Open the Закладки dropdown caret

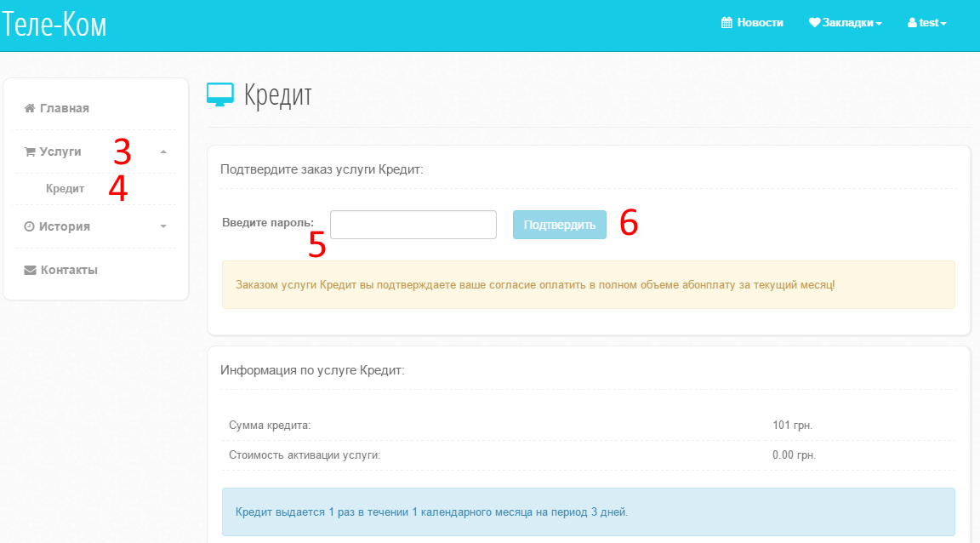[x=879, y=24]
